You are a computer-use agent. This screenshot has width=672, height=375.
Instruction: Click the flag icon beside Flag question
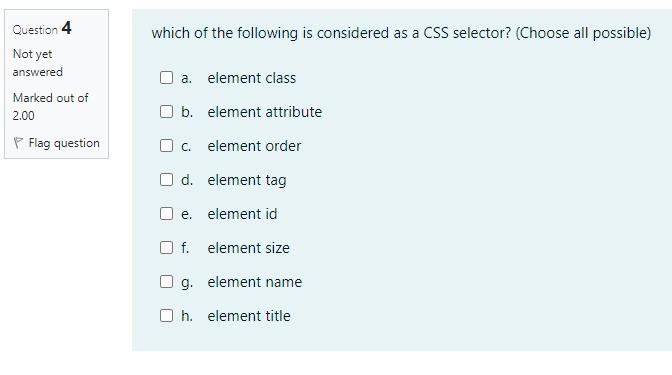click(x=18, y=143)
